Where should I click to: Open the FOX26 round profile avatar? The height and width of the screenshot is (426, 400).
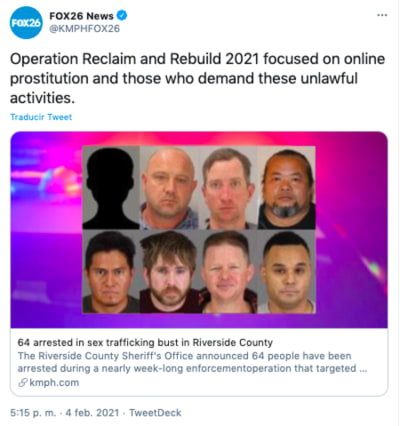pyautogui.click(x=26, y=22)
